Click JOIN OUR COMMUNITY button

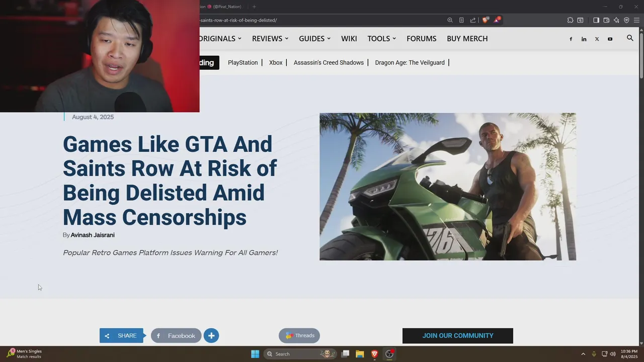coord(458,335)
